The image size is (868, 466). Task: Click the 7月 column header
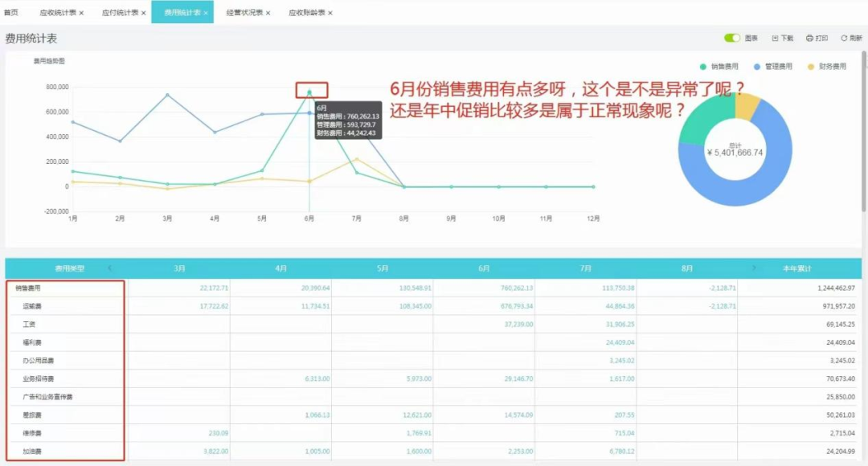(x=585, y=268)
